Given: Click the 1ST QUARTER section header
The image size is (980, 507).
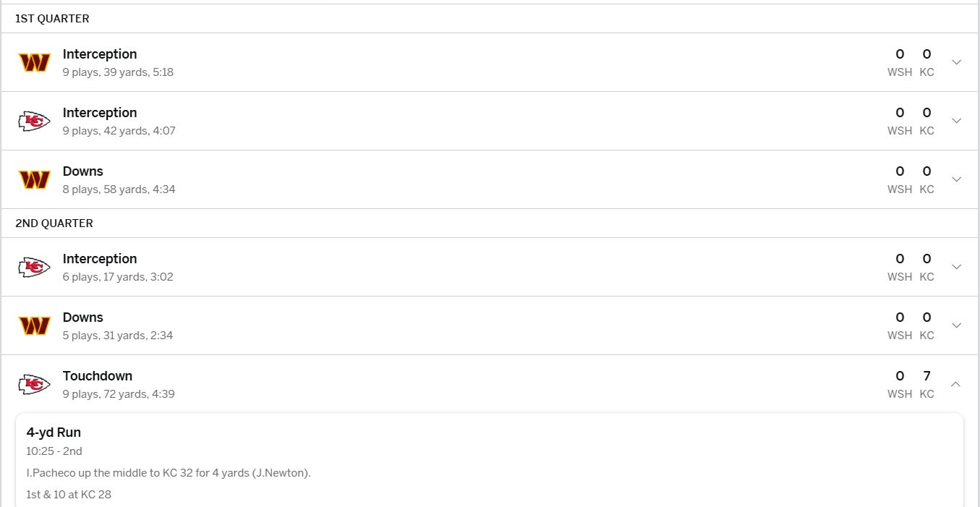Looking at the screenshot, I should click(52, 19).
